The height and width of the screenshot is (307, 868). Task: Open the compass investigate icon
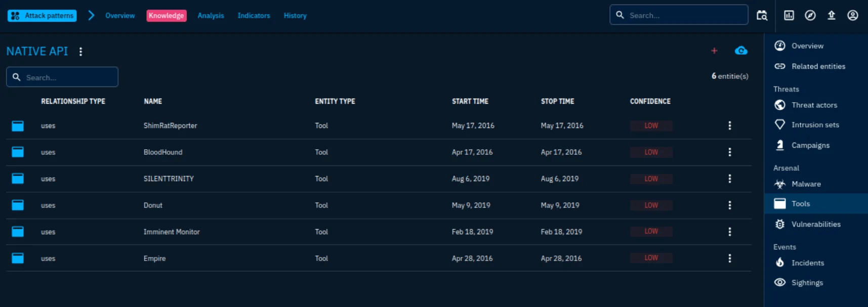click(x=810, y=15)
